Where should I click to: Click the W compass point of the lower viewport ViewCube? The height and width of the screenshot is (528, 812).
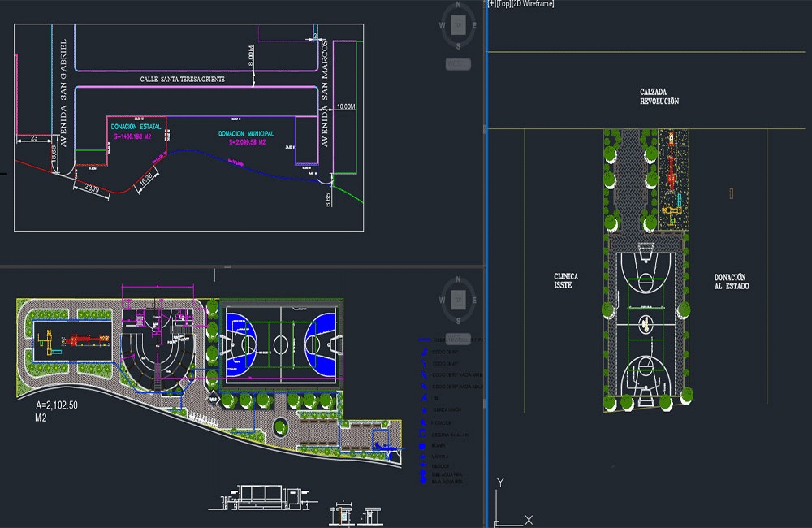click(x=442, y=300)
